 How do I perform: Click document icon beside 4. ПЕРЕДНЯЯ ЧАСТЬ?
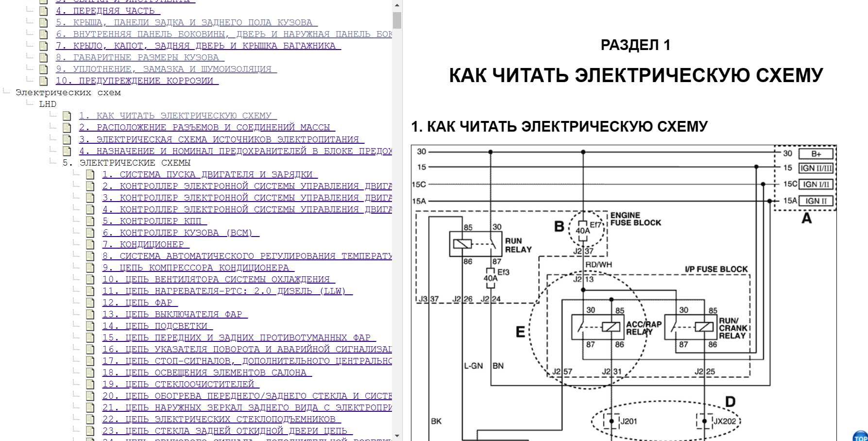coord(44,11)
